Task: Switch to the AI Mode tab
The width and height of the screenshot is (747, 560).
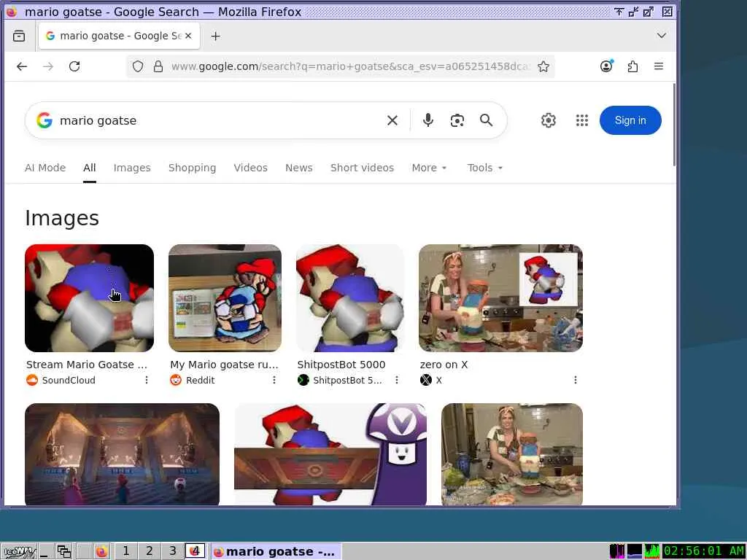Action: pos(45,168)
